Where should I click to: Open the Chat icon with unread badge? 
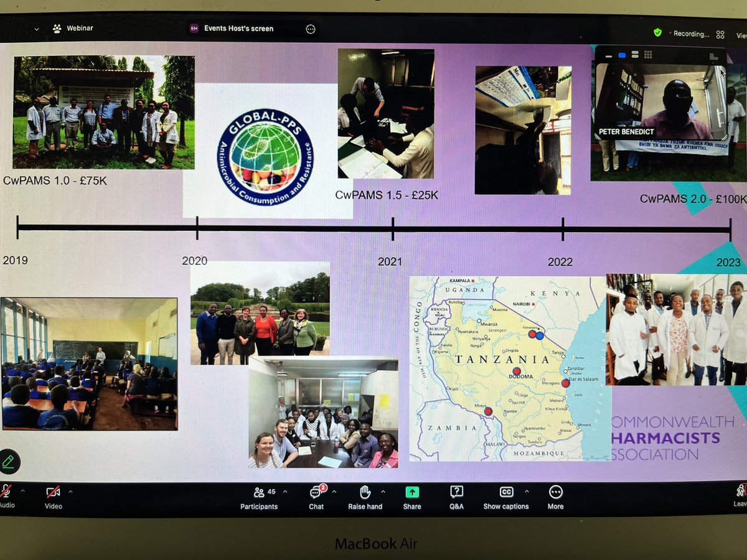(x=316, y=493)
